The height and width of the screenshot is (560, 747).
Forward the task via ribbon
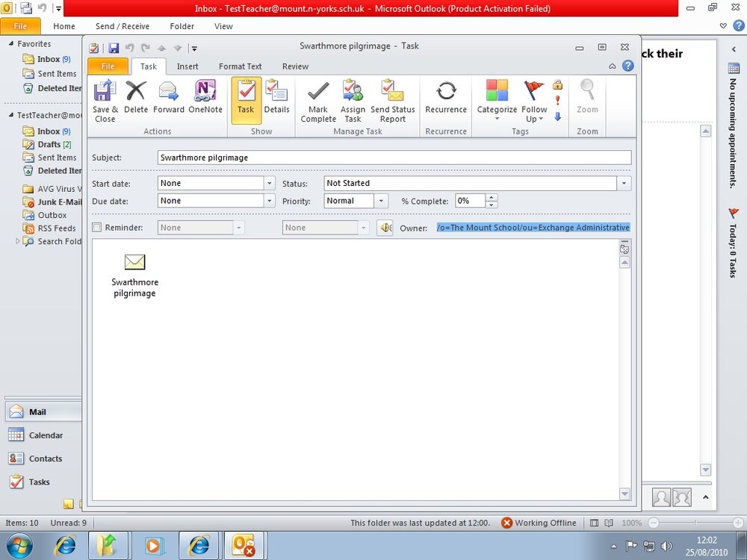coord(169,97)
